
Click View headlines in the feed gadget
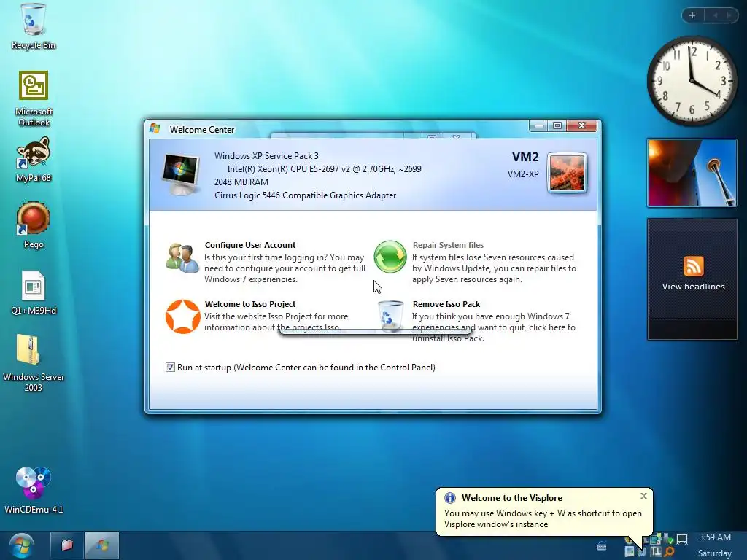pos(693,287)
